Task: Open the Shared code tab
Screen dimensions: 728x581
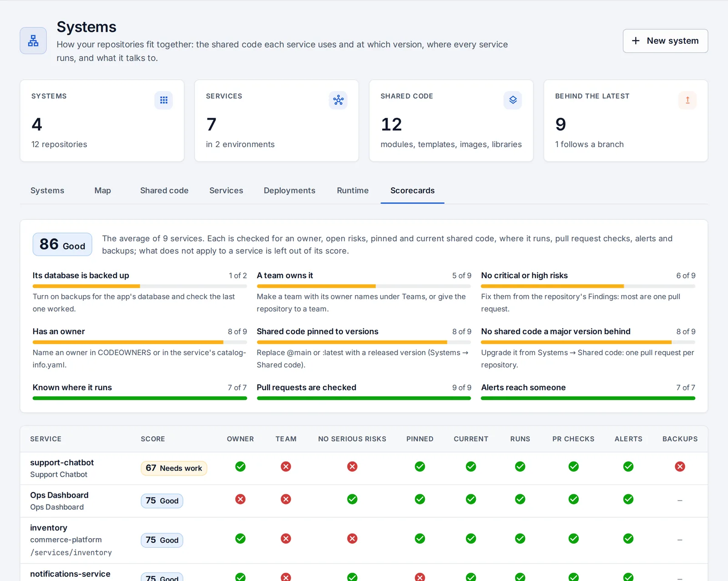Action: pos(164,190)
